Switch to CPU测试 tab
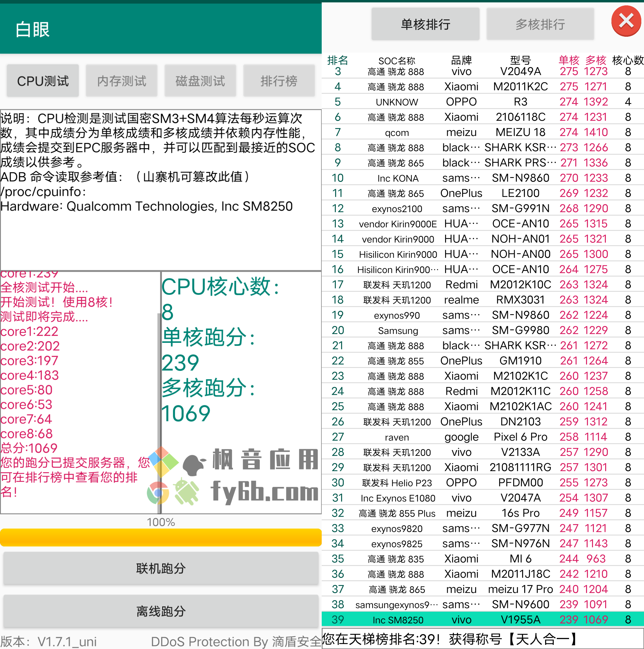 tap(43, 81)
